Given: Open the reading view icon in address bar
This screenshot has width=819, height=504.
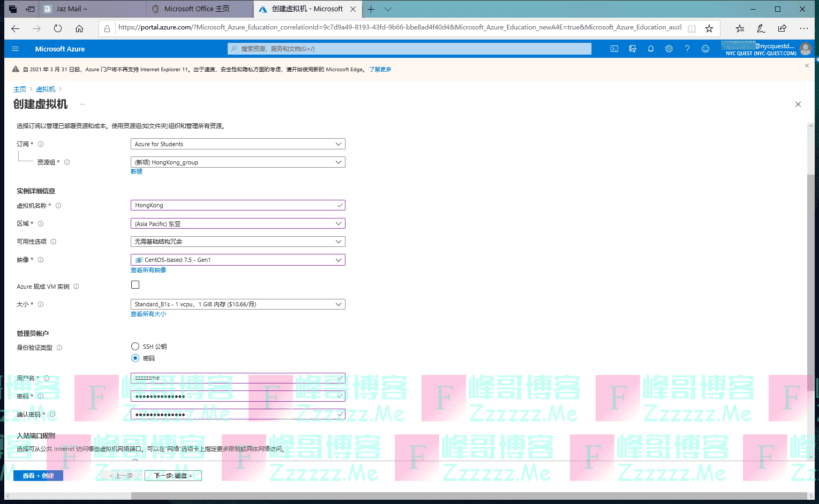Looking at the screenshot, I should 692,28.
